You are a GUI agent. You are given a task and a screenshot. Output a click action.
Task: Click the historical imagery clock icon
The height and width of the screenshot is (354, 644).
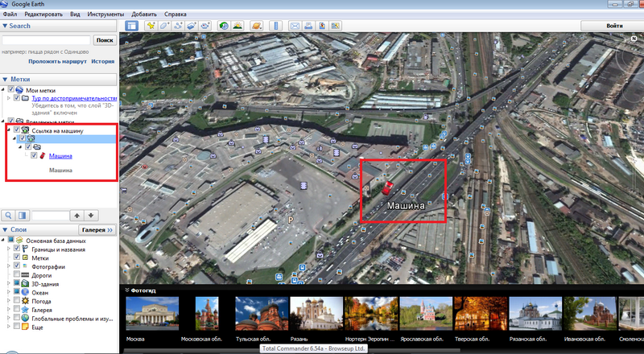coord(225,27)
